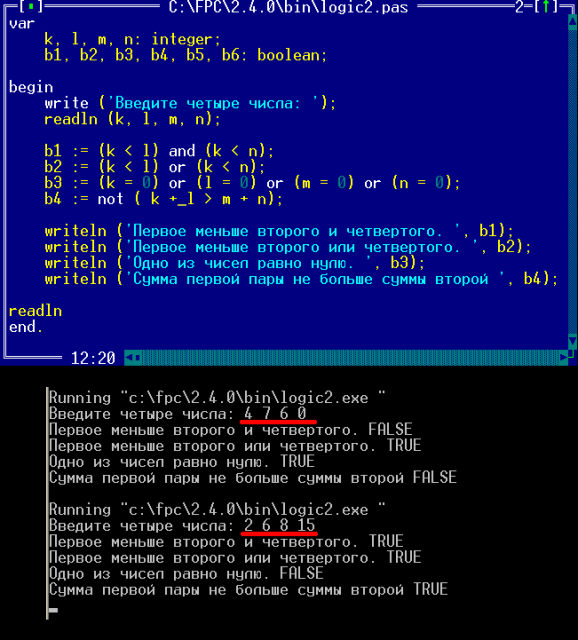Click the window resize corner at bottom right
Viewport: 578px width, 640px height.
click(x=572, y=357)
